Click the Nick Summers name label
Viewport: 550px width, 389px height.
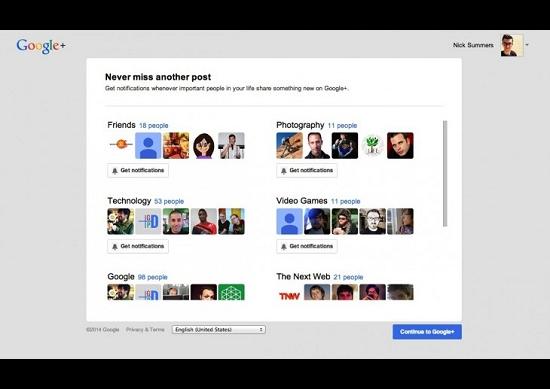[473, 45]
